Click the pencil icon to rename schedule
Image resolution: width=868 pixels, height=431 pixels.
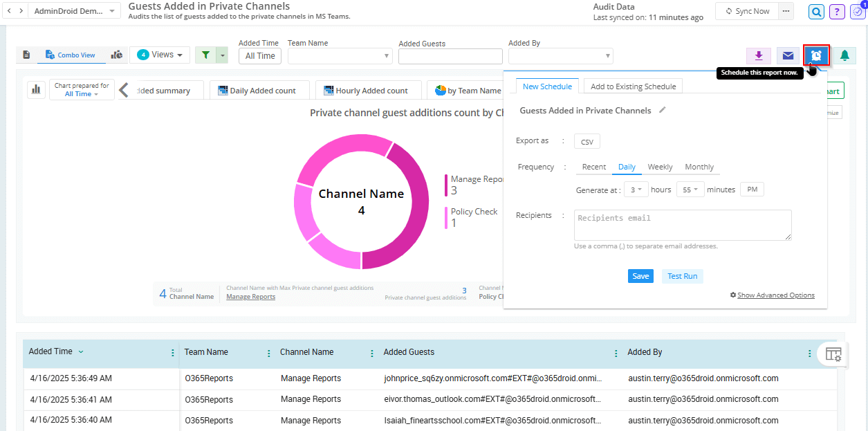click(663, 110)
